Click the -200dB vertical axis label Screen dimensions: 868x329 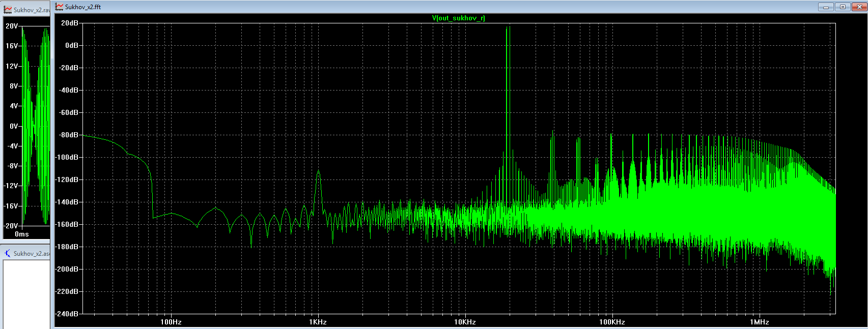click(67, 269)
